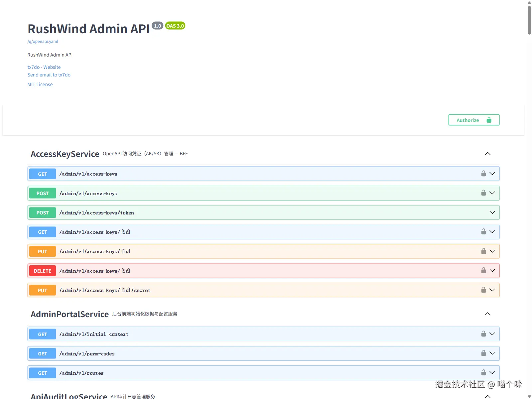532x399 pixels.
Task: Click the POST badge for access-keys/token
Action: 43,213
